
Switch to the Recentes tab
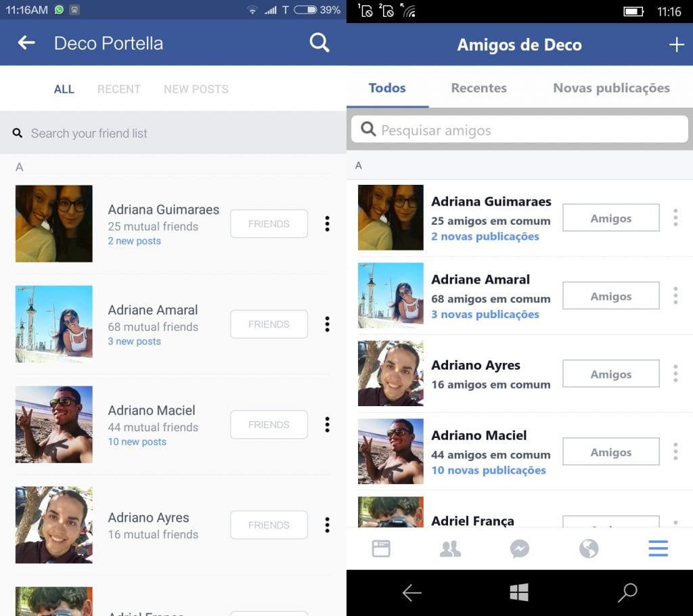[478, 88]
